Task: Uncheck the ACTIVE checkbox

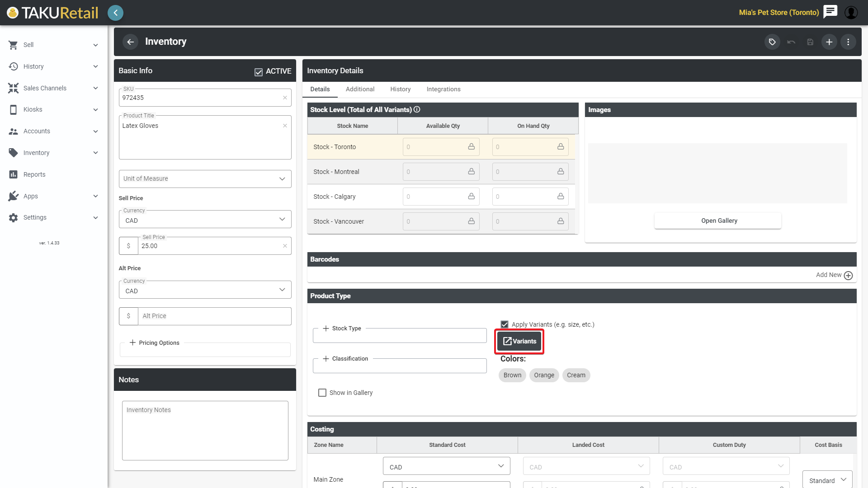Action: click(x=259, y=72)
